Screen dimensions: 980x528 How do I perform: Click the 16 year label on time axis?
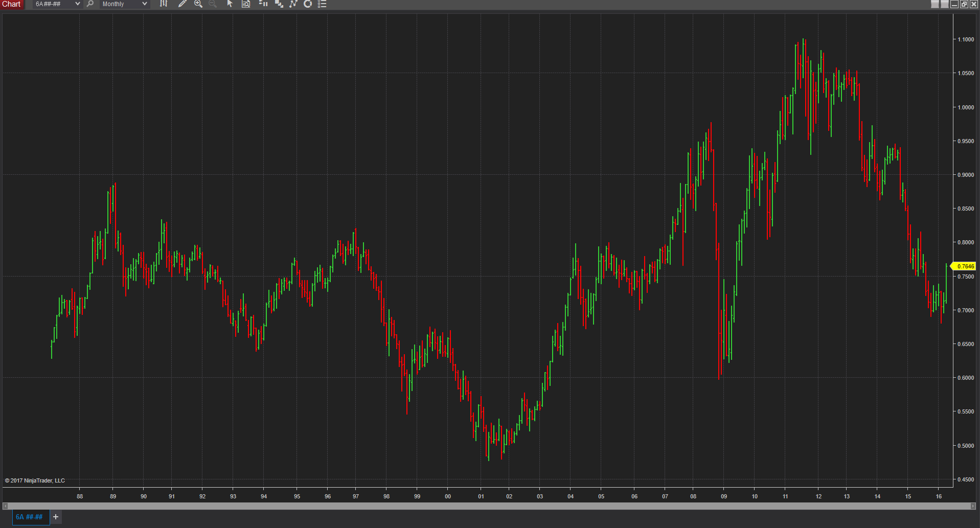[x=939, y=496]
